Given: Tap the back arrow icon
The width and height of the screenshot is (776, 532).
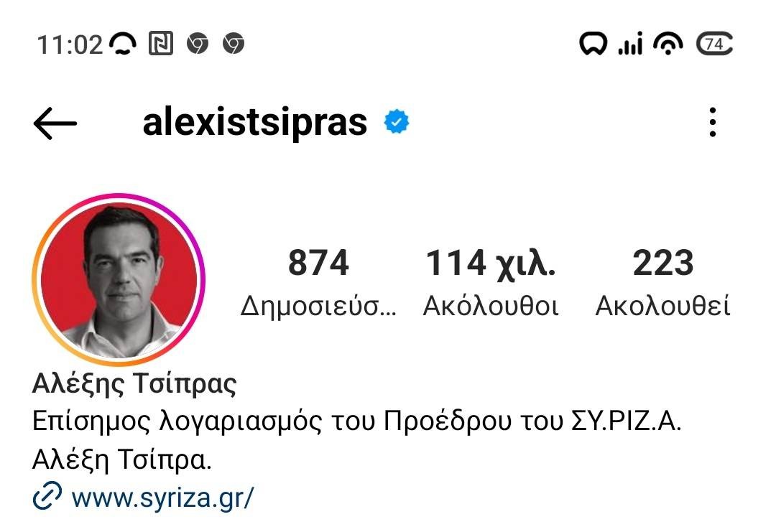Looking at the screenshot, I should [x=55, y=123].
